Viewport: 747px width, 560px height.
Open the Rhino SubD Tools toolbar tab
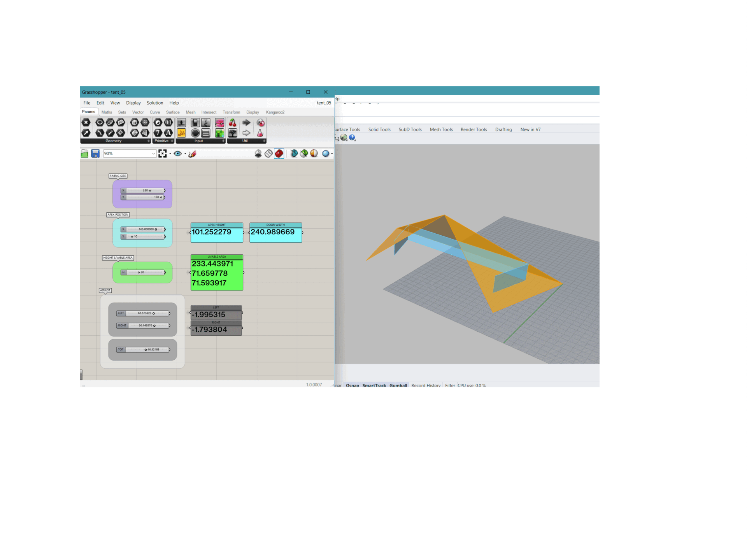(410, 129)
